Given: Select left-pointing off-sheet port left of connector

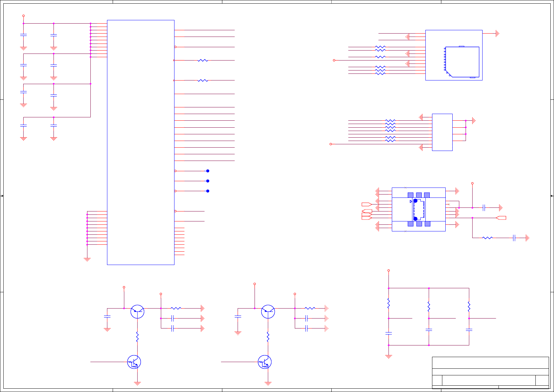Looking at the screenshot, I should coord(367,211).
